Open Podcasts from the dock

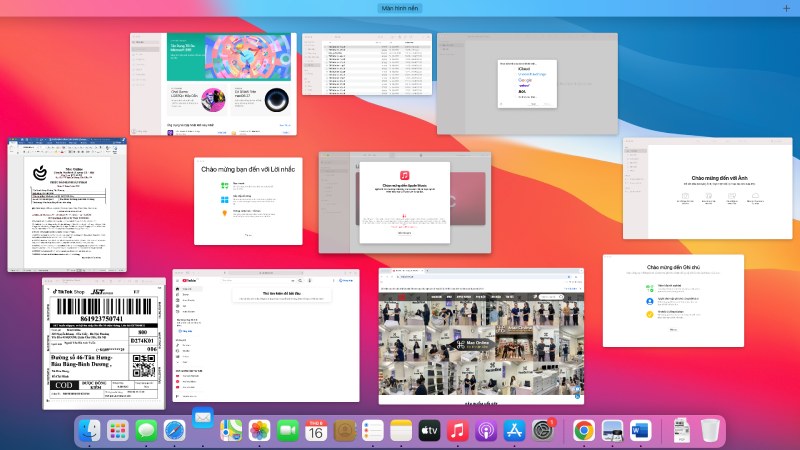[486, 431]
